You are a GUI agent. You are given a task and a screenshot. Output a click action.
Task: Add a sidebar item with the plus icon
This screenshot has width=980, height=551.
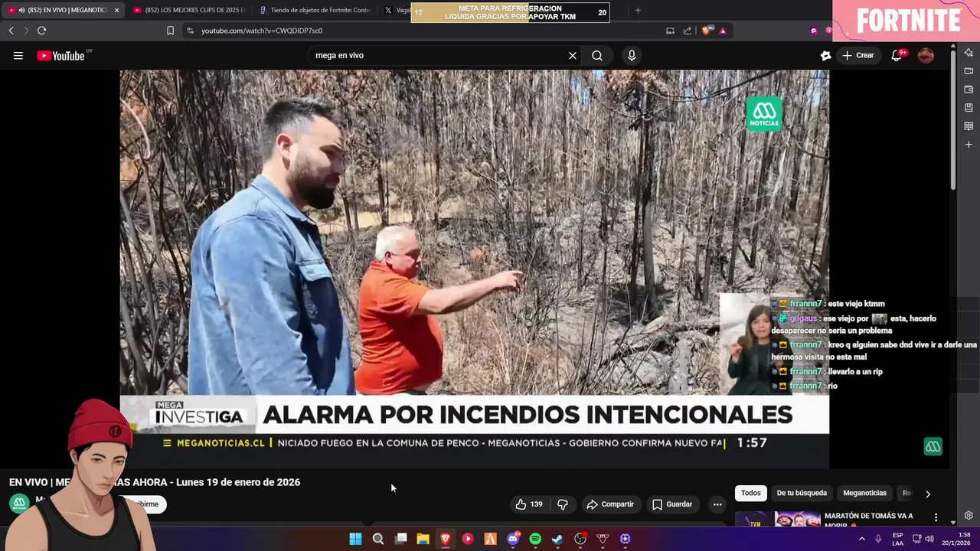(969, 145)
